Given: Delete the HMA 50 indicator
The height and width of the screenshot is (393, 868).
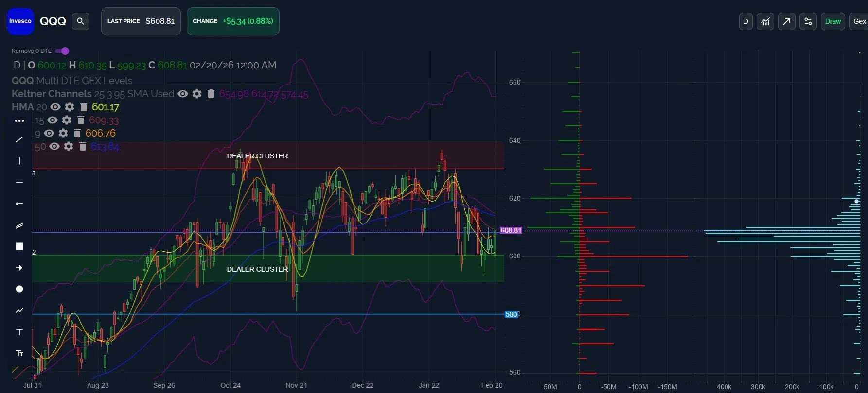Looking at the screenshot, I should pyautogui.click(x=83, y=146).
